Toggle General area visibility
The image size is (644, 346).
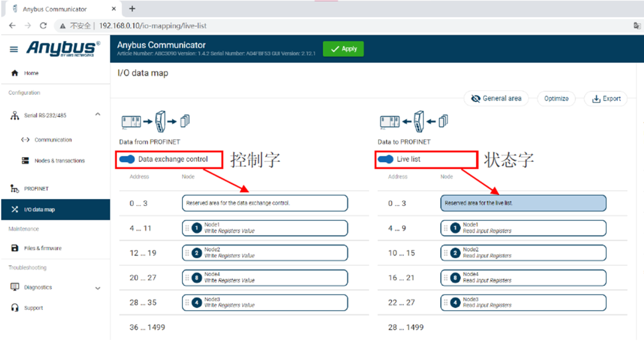click(x=496, y=99)
